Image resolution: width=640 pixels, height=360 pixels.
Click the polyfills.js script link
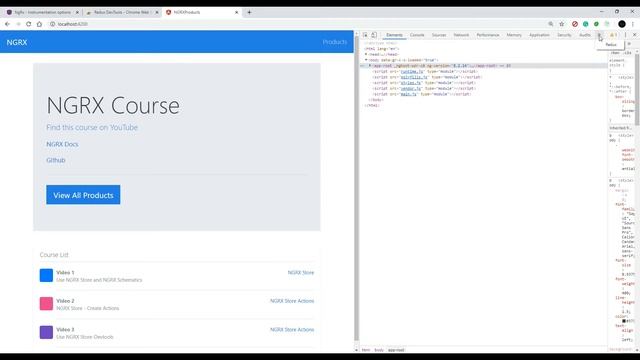point(414,77)
